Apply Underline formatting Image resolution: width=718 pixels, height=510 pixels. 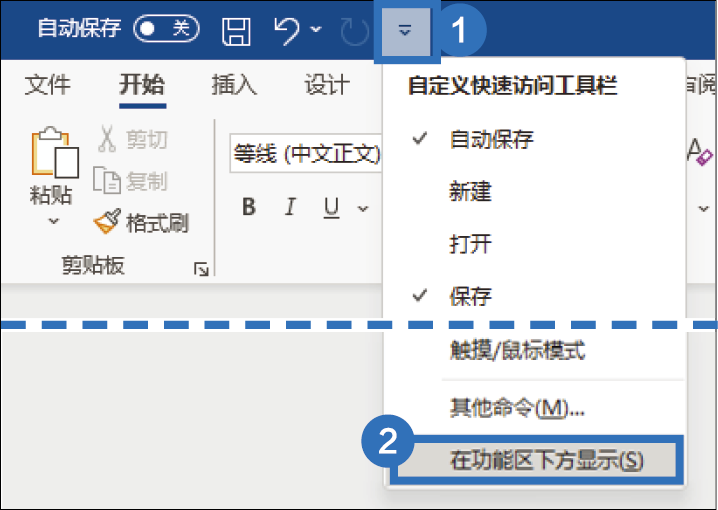tap(331, 207)
